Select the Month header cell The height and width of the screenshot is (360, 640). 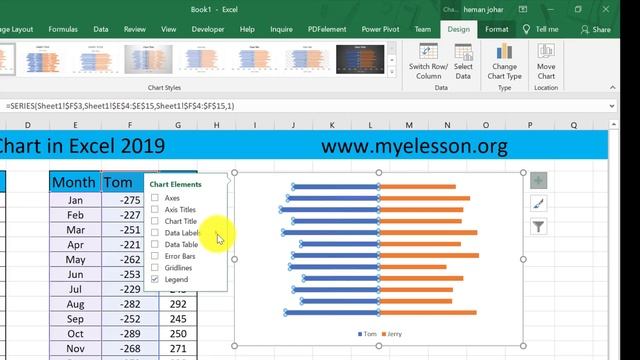pyautogui.click(x=75, y=182)
